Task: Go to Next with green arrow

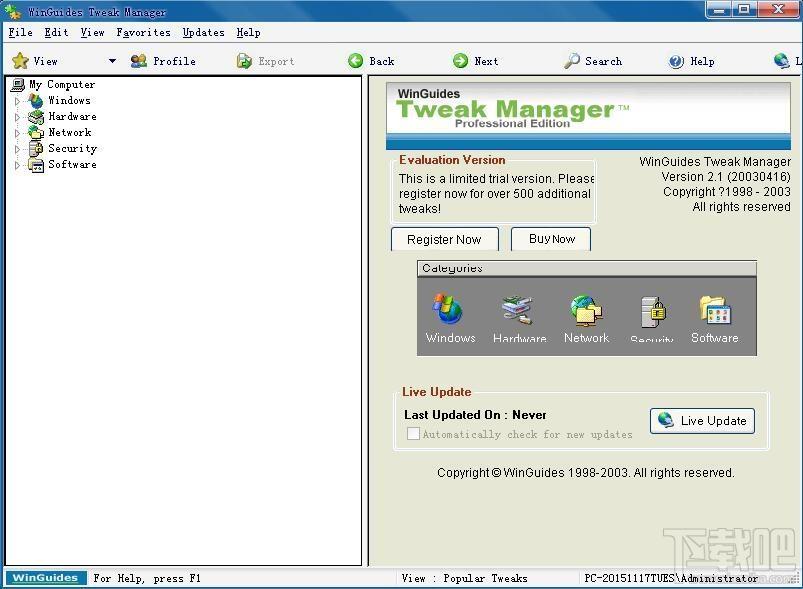Action: coord(460,61)
